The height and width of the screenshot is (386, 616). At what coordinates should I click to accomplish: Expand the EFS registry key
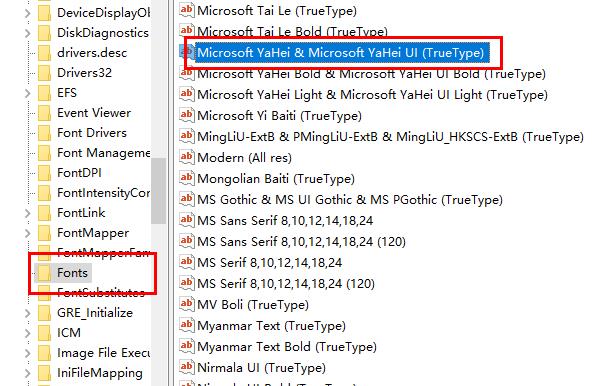coord(28,93)
